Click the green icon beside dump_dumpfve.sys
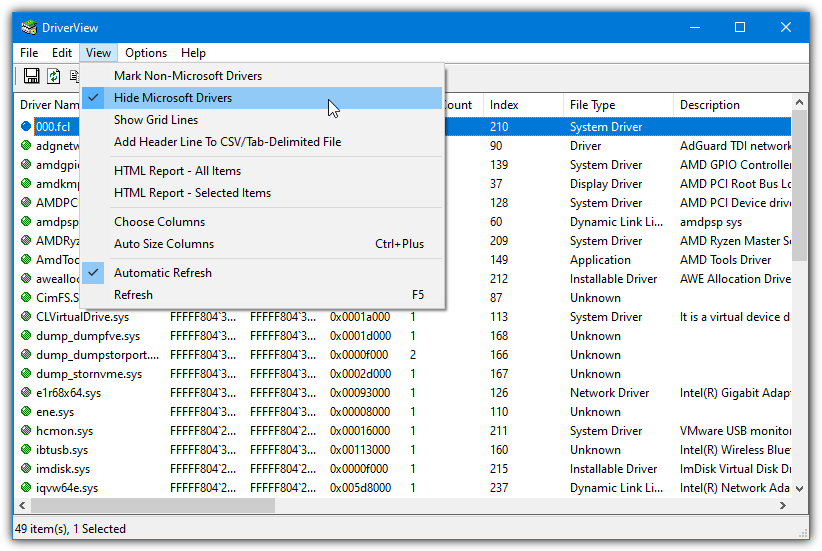The image size is (822, 551). (x=26, y=336)
